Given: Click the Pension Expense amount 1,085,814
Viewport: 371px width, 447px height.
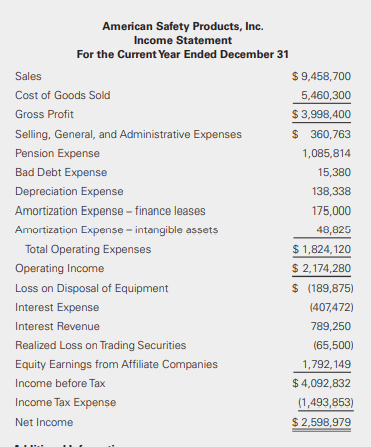Looking at the screenshot, I should (326, 153).
